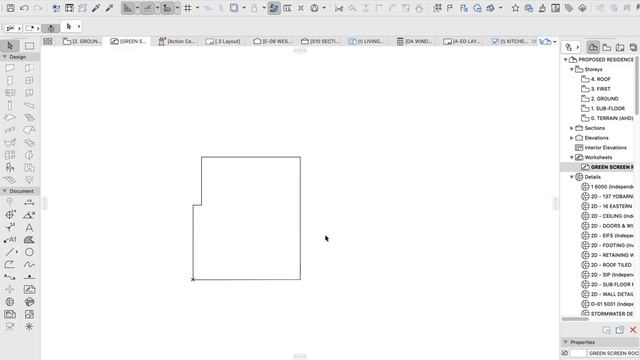Toggle the Guide Lines button
This screenshot has height=360, width=640.
click(128, 8)
